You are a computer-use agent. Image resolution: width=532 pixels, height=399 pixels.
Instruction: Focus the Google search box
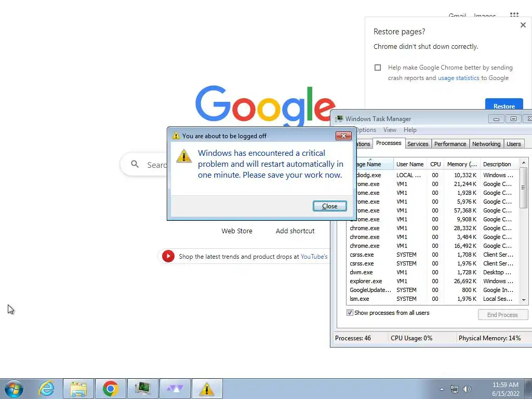click(x=144, y=165)
